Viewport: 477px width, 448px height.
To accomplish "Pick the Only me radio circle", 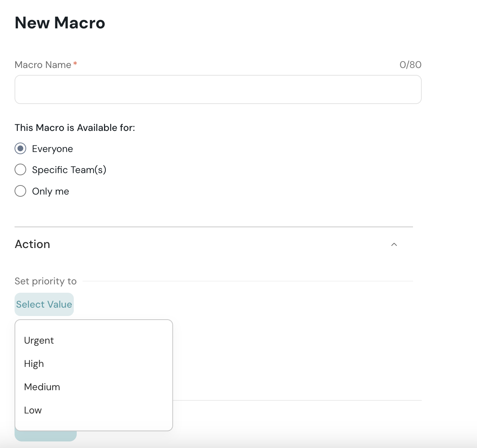I will (20, 191).
